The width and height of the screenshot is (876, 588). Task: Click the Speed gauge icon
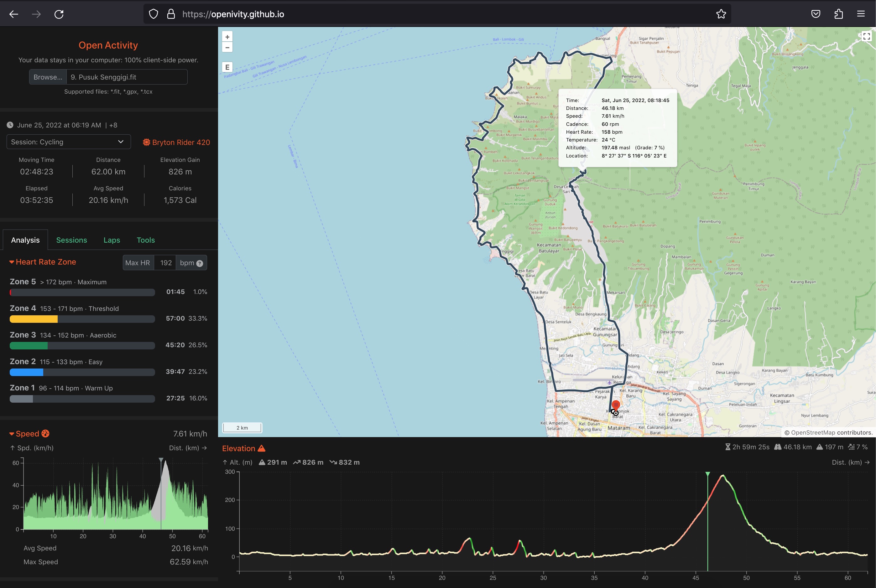click(45, 434)
